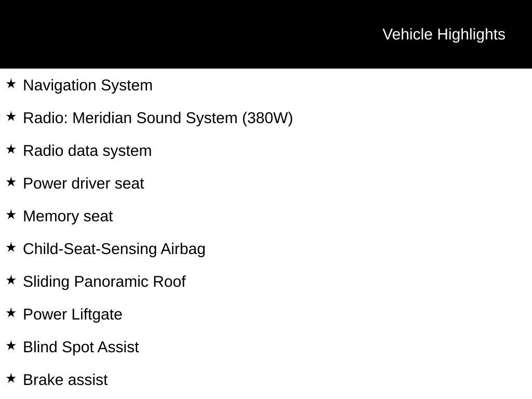Click the Power driver seat item

(x=84, y=183)
